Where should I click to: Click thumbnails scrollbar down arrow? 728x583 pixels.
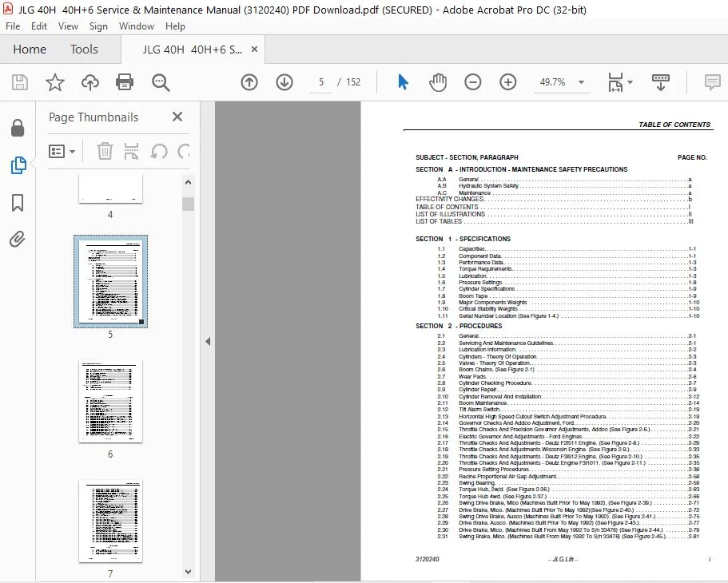pyautogui.click(x=188, y=571)
